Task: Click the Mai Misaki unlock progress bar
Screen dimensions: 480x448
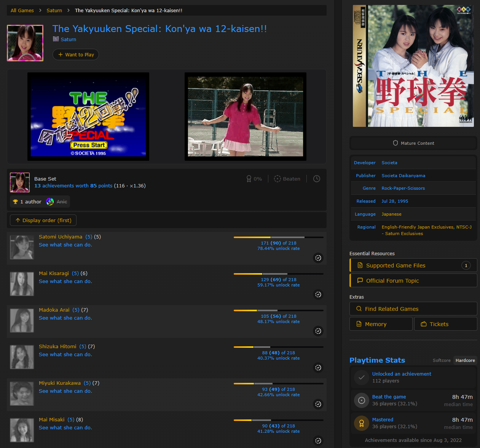Action: click(279, 420)
